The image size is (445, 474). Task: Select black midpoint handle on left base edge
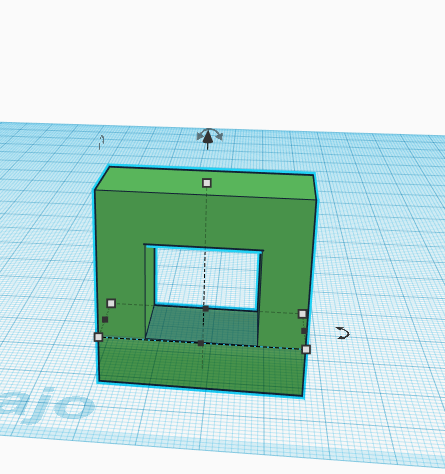[x=105, y=320]
